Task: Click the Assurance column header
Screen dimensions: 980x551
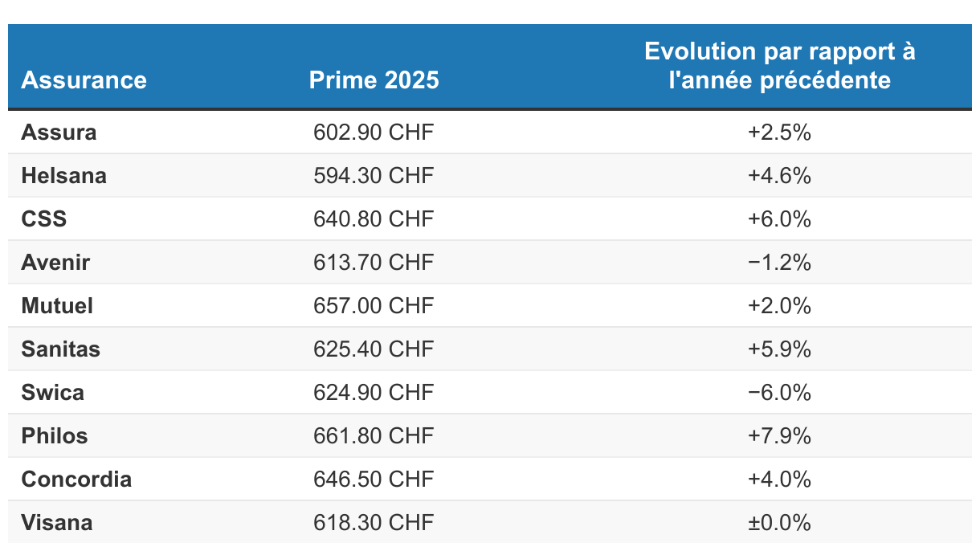Action: pos(84,80)
